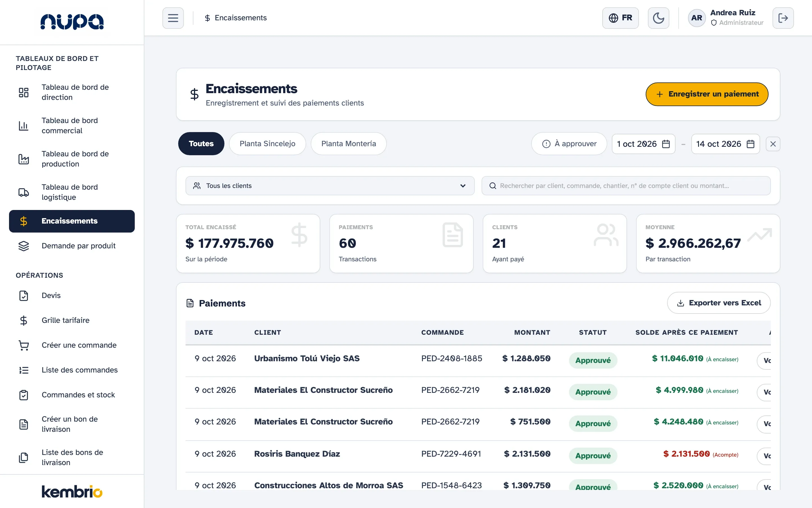Click the Approuvé badge for Rosiris Banquez Díaz
This screenshot has width=812, height=508.
pos(593,456)
